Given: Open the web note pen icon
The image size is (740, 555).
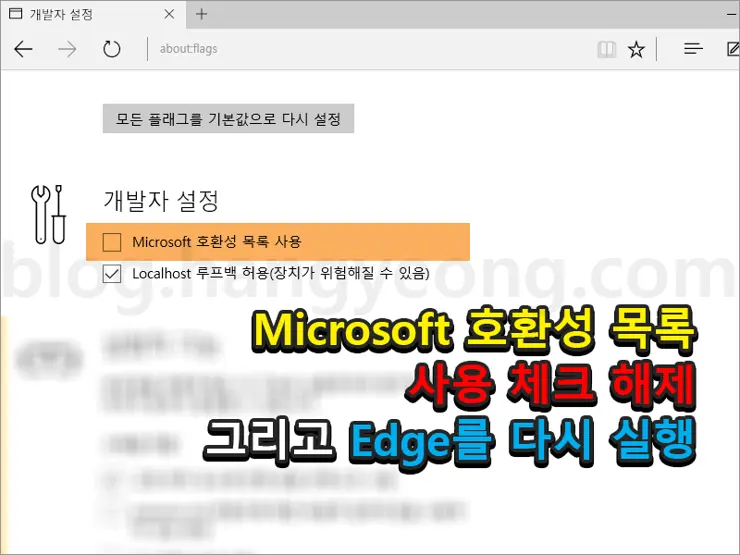Looking at the screenshot, I should click(x=733, y=49).
